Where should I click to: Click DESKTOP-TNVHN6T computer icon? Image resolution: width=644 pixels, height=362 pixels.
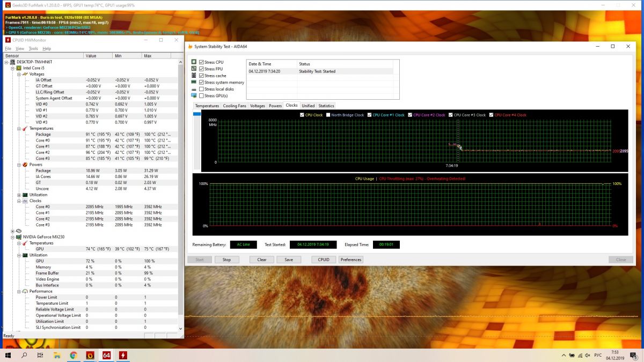(x=13, y=62)
